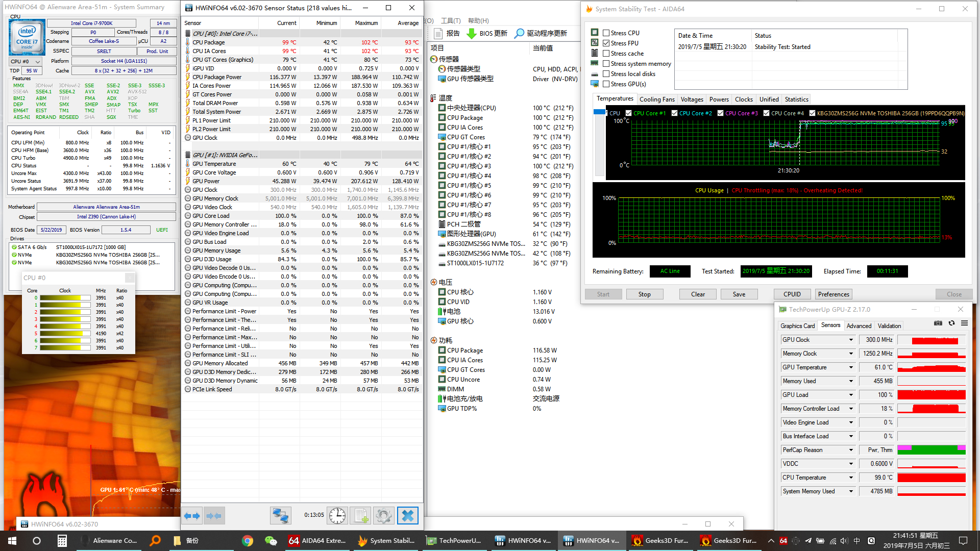The height and width of the screenshot is (551, 980).
Task: Open WeChat from the taskbar
Action: click(271, 541)
